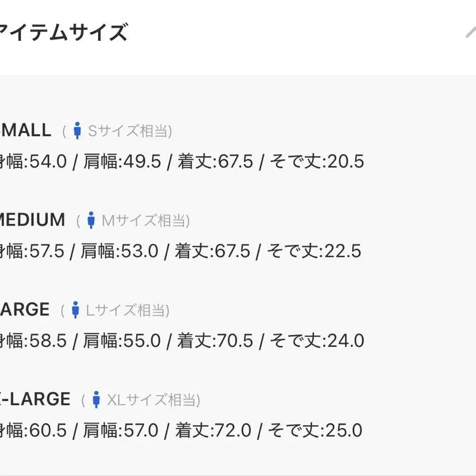Click the 肩幅:49.5 value in SMALL row
Viewport: 476px width, 476px height.
(122, 161)
